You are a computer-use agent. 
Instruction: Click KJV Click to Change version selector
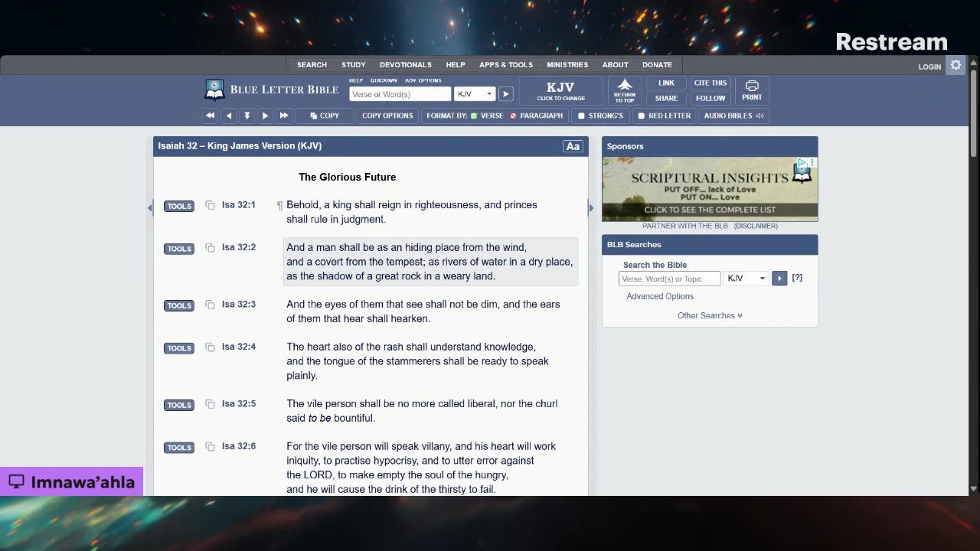pyautogui.click(x=560, y=90)
